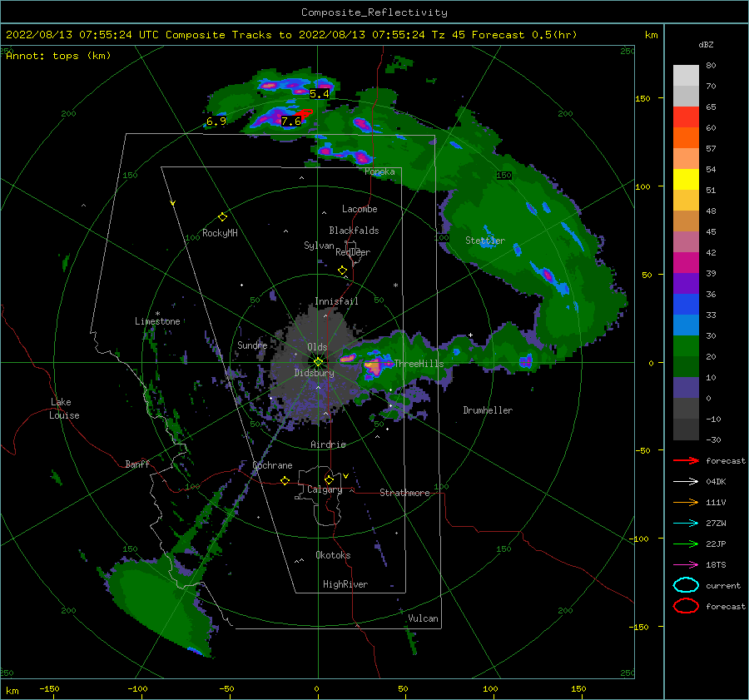The image size is (749, 700).
Task: Click the cyan 27ZW arrow legend icon
Action: 686,524
